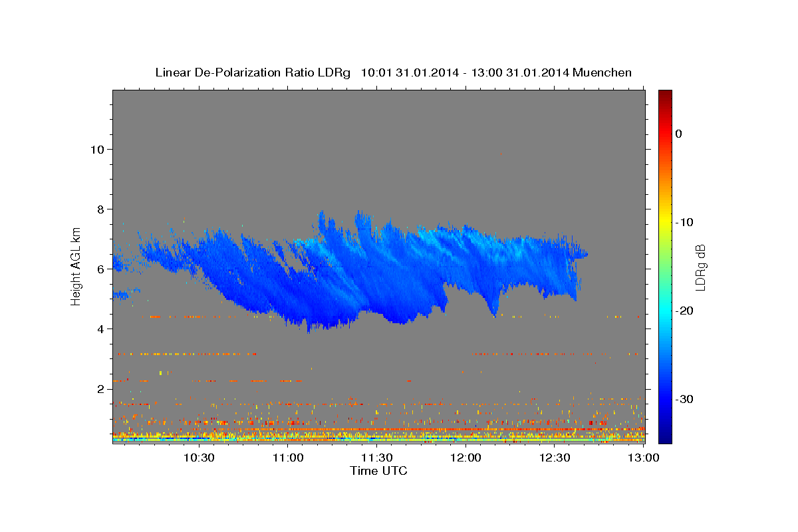
Task: Click the colorbar tick label 0
Action: (679, 134)
